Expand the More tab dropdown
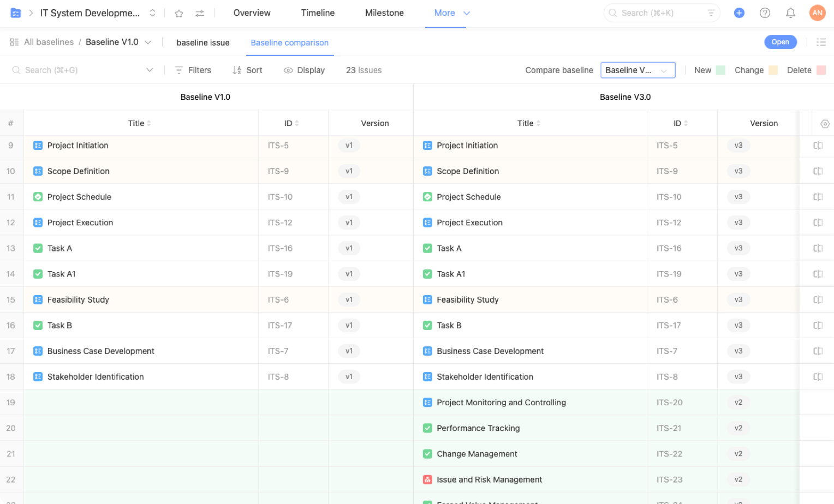 [x=466, y=13]
